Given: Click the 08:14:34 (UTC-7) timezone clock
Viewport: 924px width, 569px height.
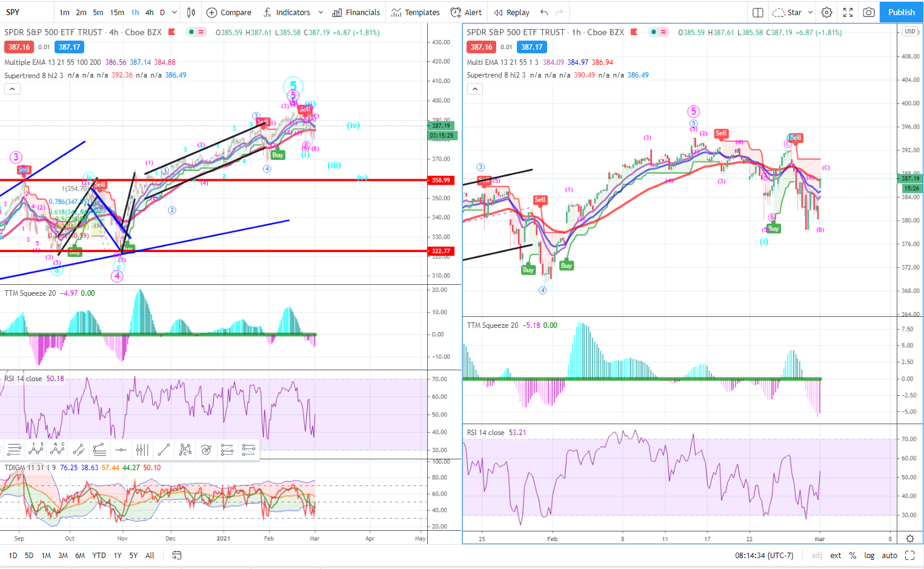Looking at the screenshot, I should 764,555.
